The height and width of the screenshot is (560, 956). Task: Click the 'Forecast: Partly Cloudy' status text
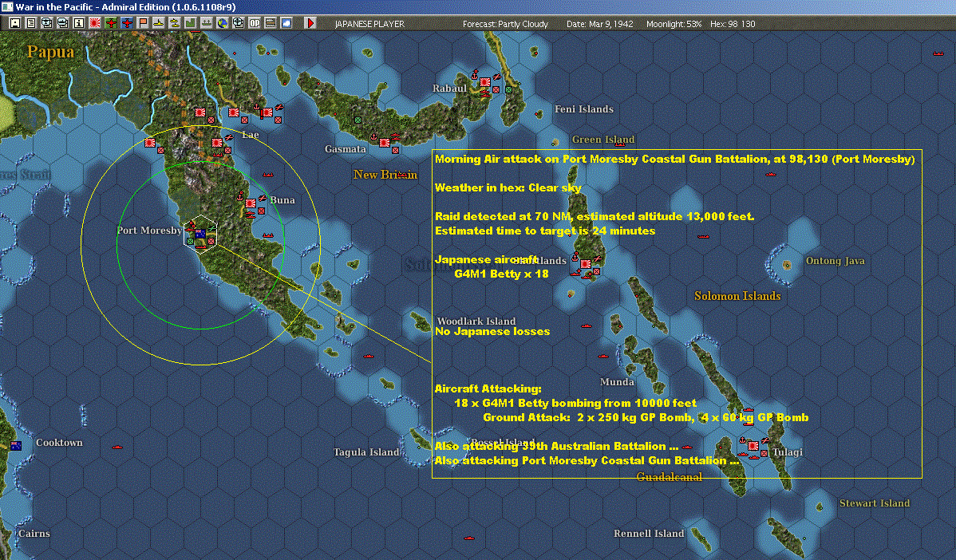click(x=505, y=24)
